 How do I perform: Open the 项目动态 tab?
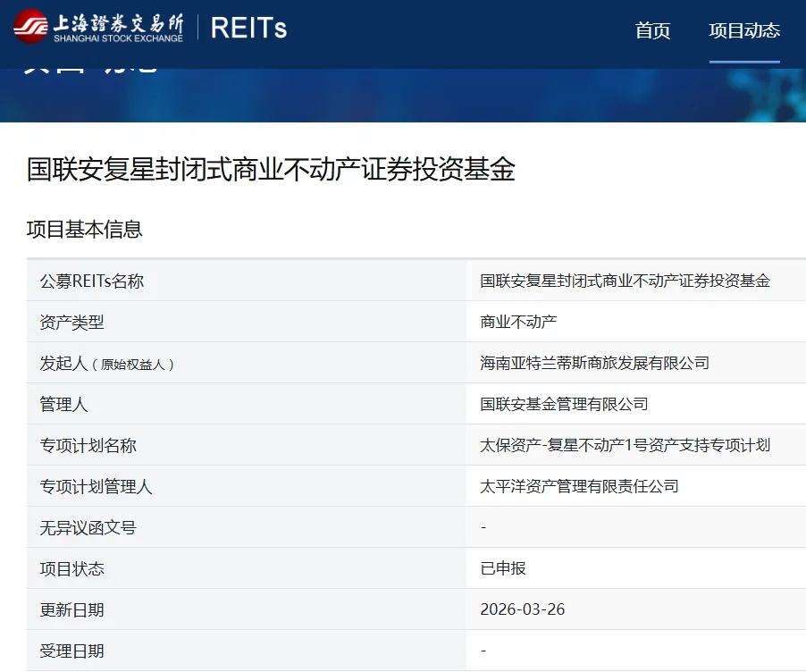[x=744, y=30]
